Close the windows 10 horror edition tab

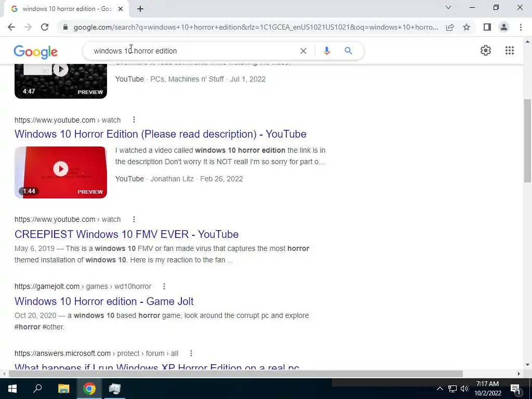coord(121,9)
